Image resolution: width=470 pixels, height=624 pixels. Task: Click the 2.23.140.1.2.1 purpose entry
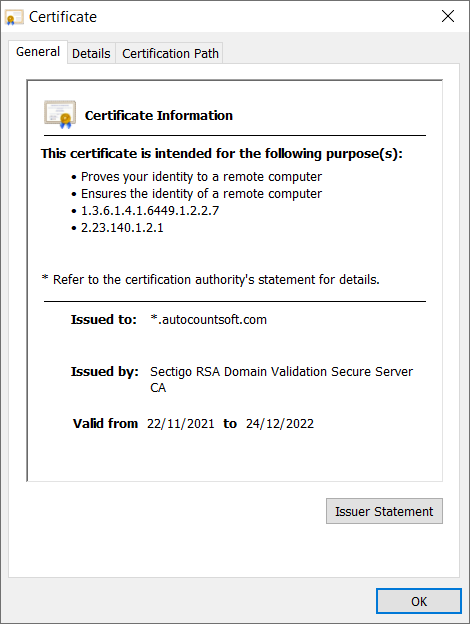tap(122, 228)
